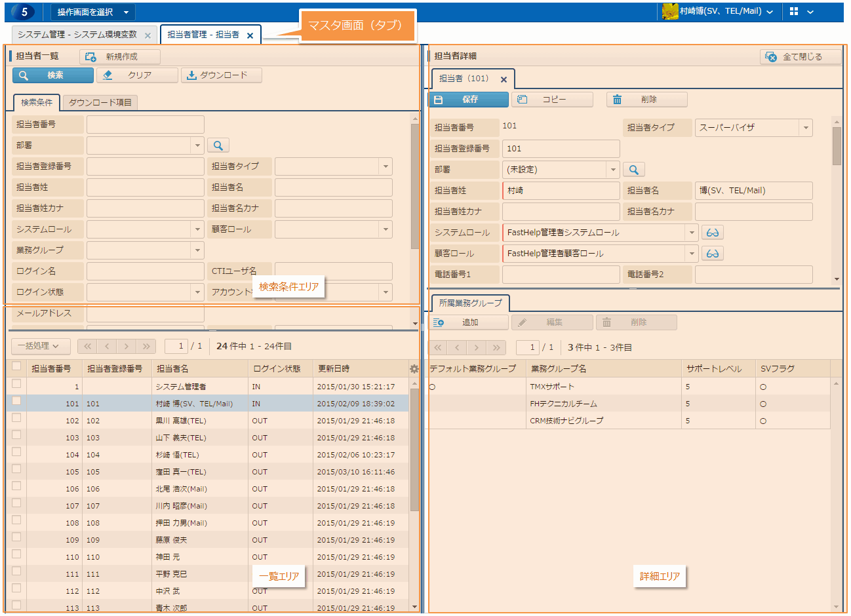Toggle the select-all checkbox in list header

point(16,367)
